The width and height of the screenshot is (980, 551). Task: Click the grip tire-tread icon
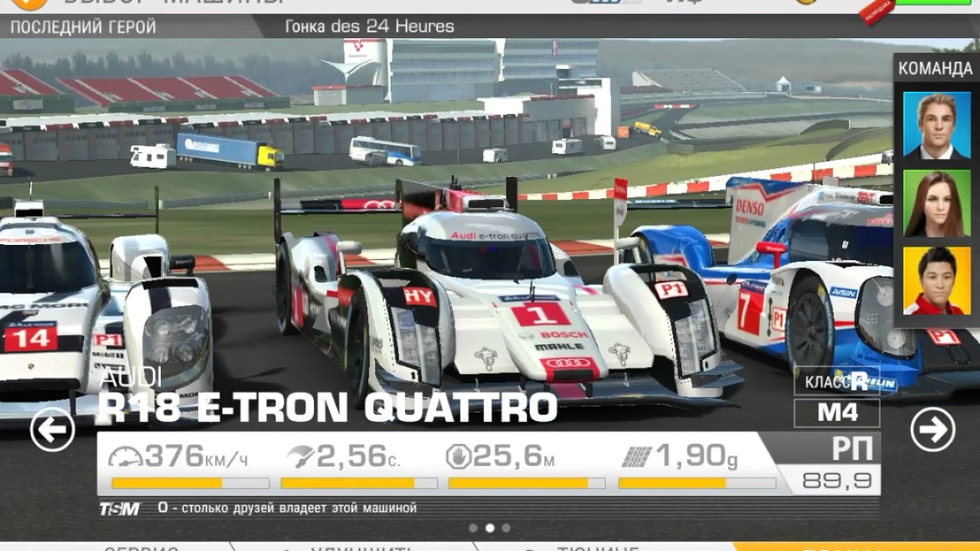(637, 457)
